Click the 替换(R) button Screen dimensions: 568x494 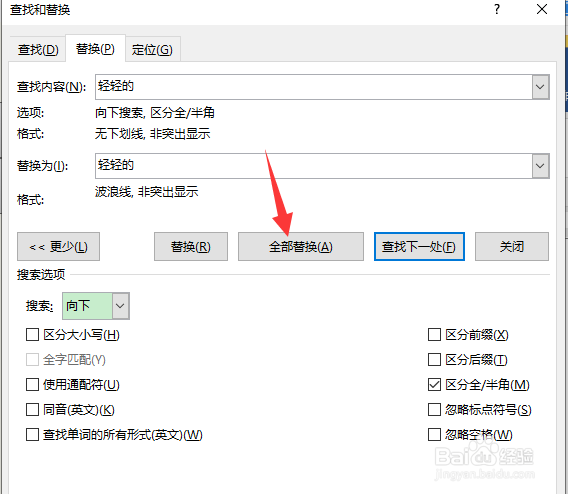coord(191,247)
